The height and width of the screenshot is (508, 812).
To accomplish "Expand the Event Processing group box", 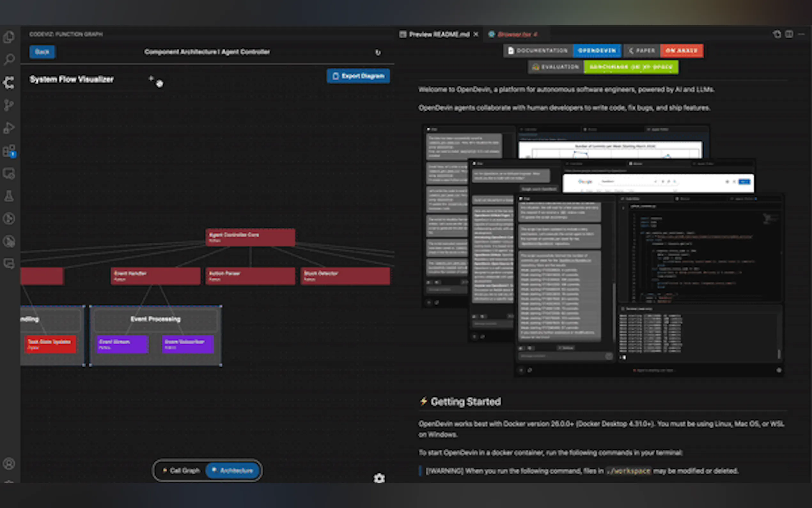I will point(155,319).
